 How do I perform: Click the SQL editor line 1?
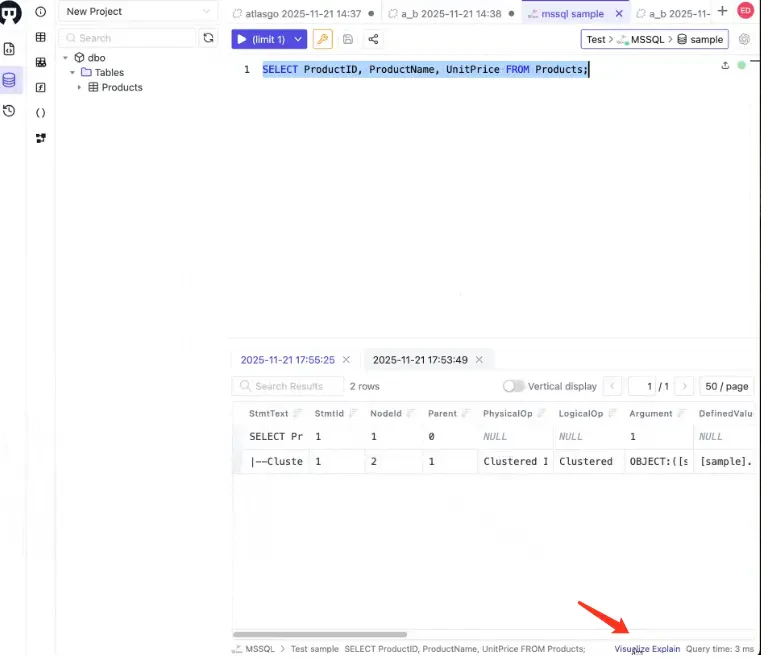[x=425, y=69]
